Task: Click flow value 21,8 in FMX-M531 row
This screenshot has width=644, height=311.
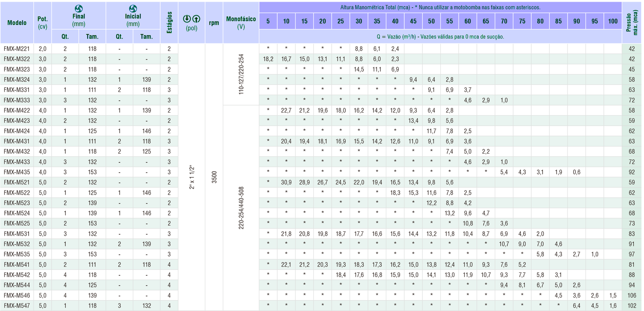Action: point(286,234)
